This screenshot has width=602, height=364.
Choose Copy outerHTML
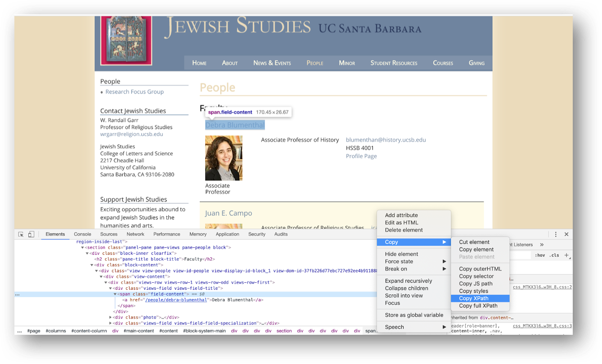(x=480, y=269)
